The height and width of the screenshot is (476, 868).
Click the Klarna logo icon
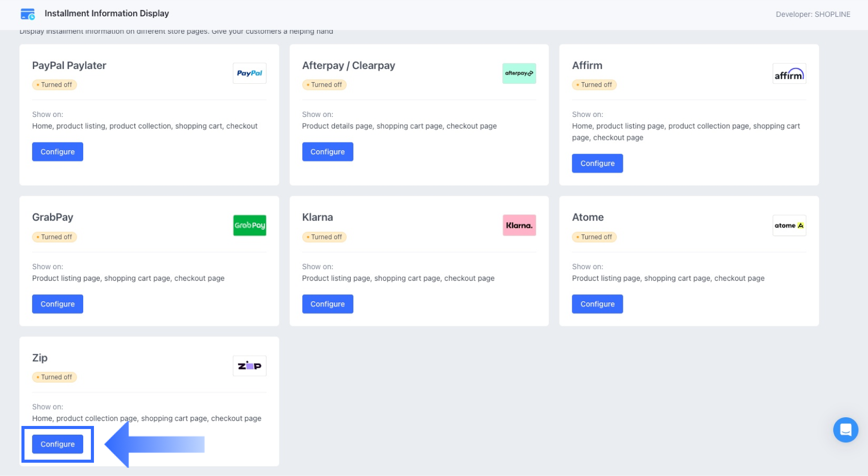pyautogui.click(x=519, y=225)
